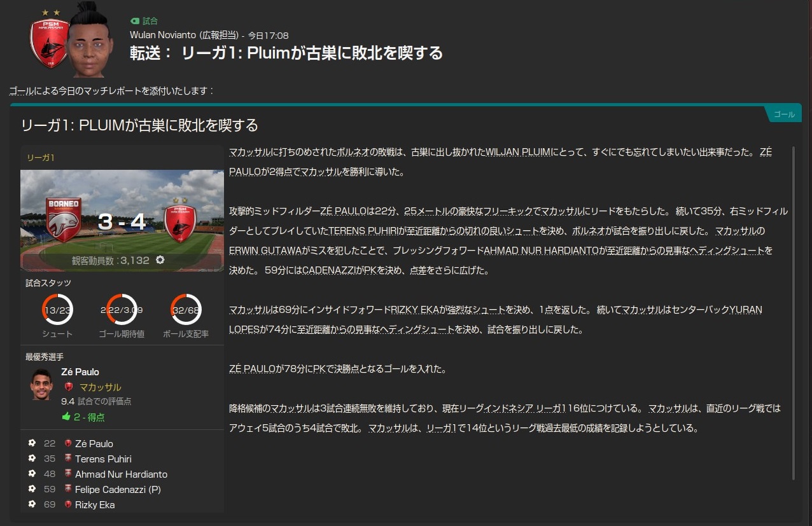Click the club badge beside Ahmad Nur Hardianto's row
The width and height of the screenshot is (812, 526).
pyautogui.click(x=68, y=474)
